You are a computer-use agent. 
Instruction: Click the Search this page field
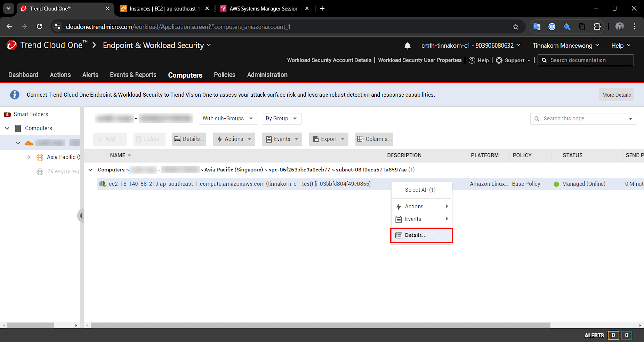583,119
